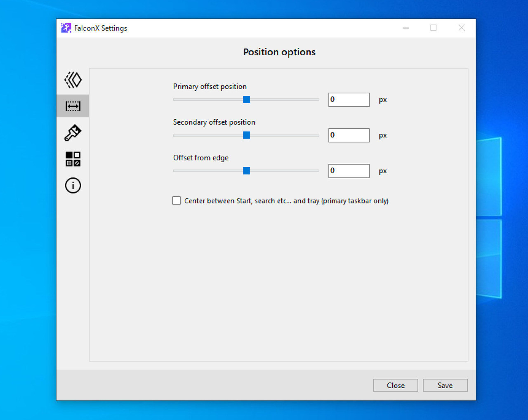Screen dimensions: 528x420
Task: Click the Offset from edge slider handle
Action: coord(246,171)
